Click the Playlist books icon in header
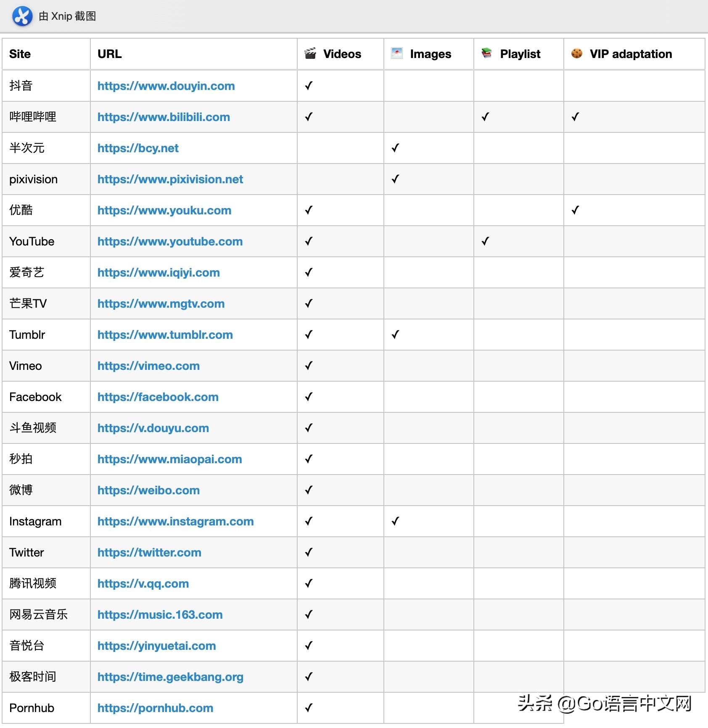This screenshot has width=708, height=728. pos(486,53)
